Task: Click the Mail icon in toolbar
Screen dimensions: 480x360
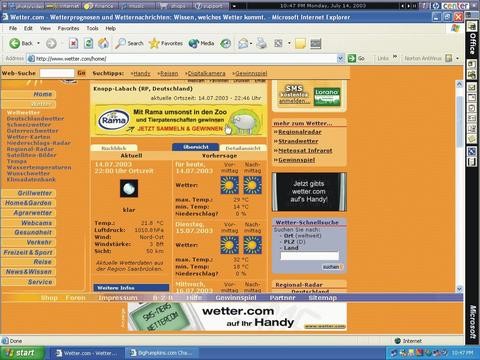Action: pyautogui.click(x=243, y=43)
